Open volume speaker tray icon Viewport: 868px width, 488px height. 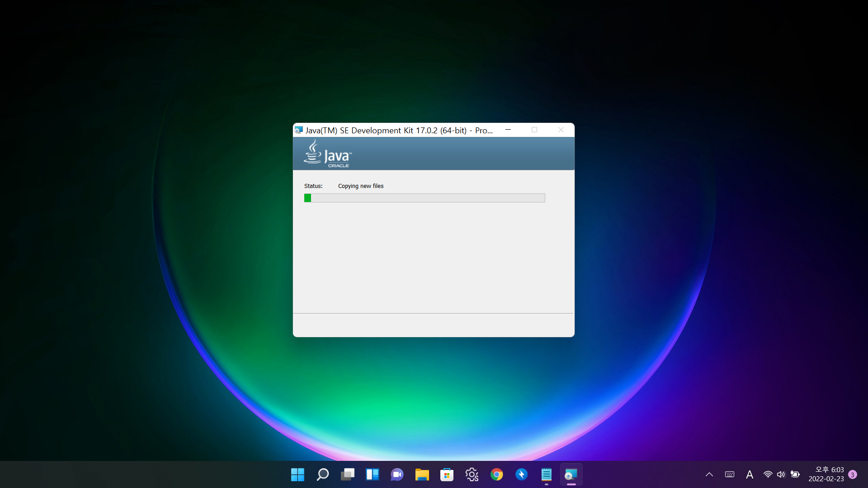click(781, 474)
